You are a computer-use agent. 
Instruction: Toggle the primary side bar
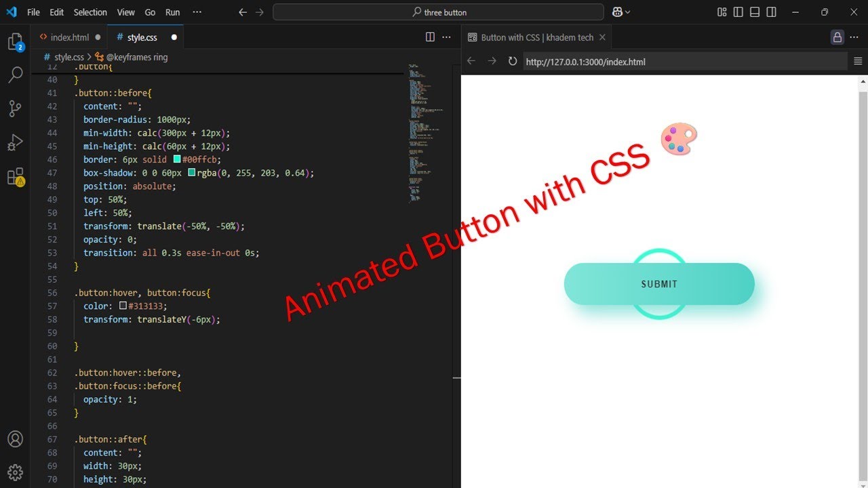[738, 12]
